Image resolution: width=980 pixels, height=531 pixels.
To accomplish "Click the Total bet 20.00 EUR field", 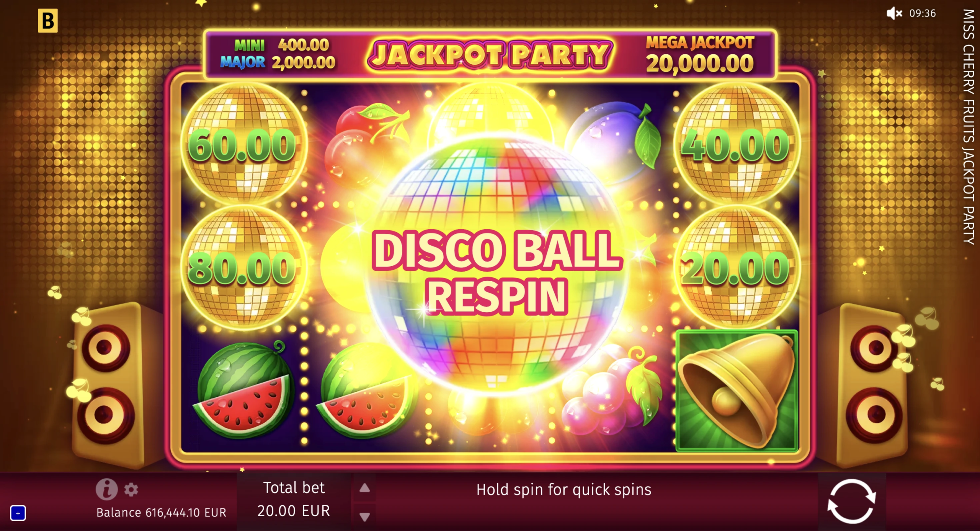I will [294, 499].
